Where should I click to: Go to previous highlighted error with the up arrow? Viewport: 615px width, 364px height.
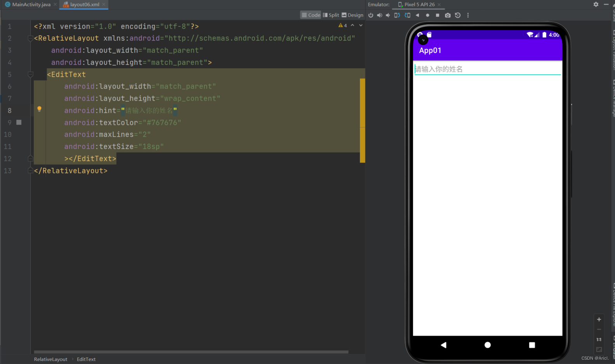pos(353,25)
